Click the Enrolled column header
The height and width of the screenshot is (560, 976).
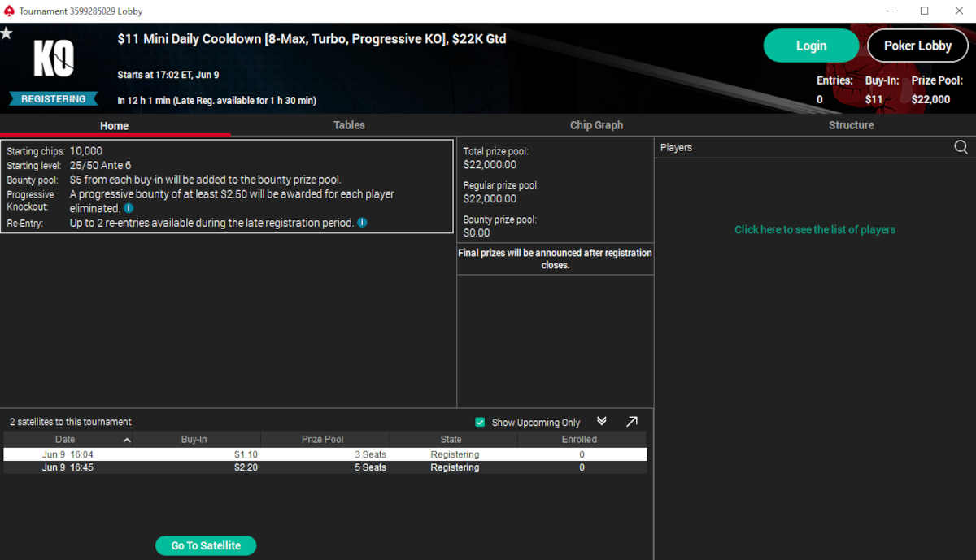pos(580,439)
